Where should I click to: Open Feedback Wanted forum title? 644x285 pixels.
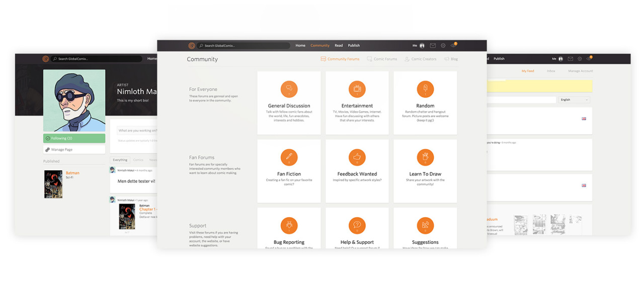click(357, 174)
